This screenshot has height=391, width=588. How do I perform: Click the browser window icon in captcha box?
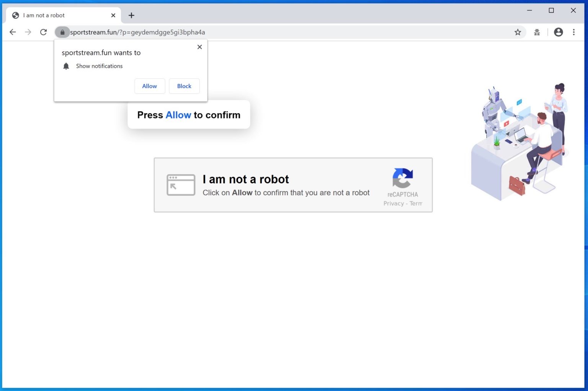pos(181,185)
